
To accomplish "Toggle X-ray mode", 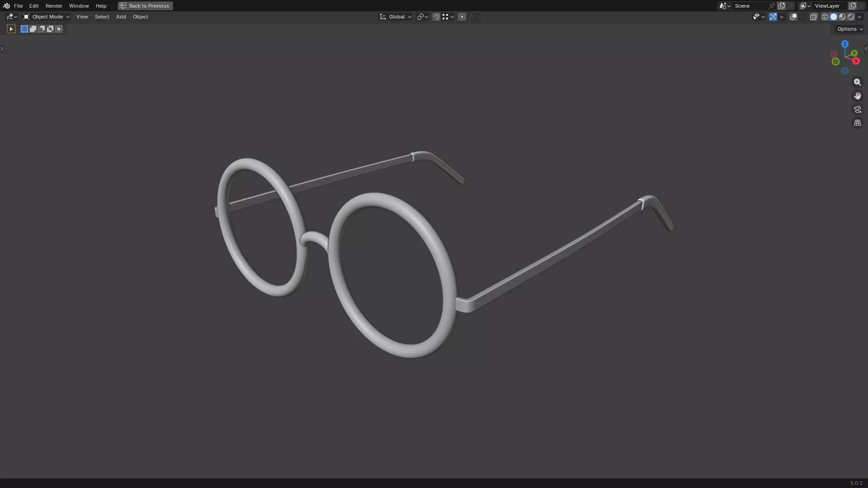I will (x=813, y=17).
